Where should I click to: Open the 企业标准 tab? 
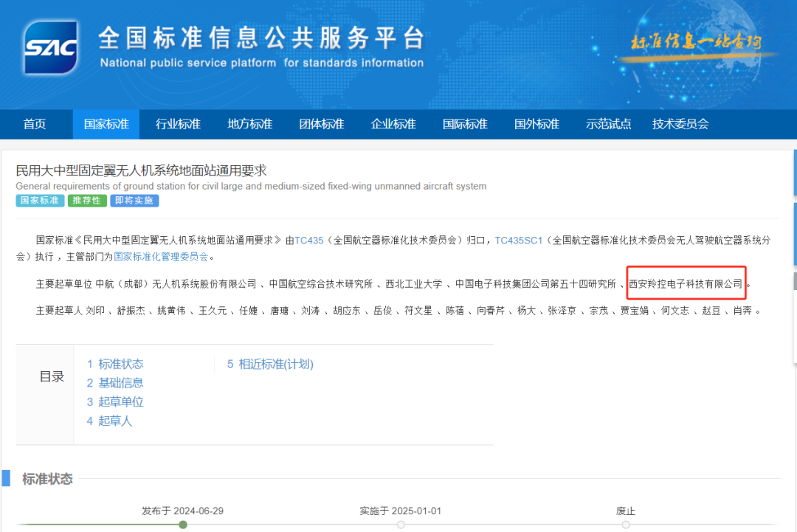393,124
